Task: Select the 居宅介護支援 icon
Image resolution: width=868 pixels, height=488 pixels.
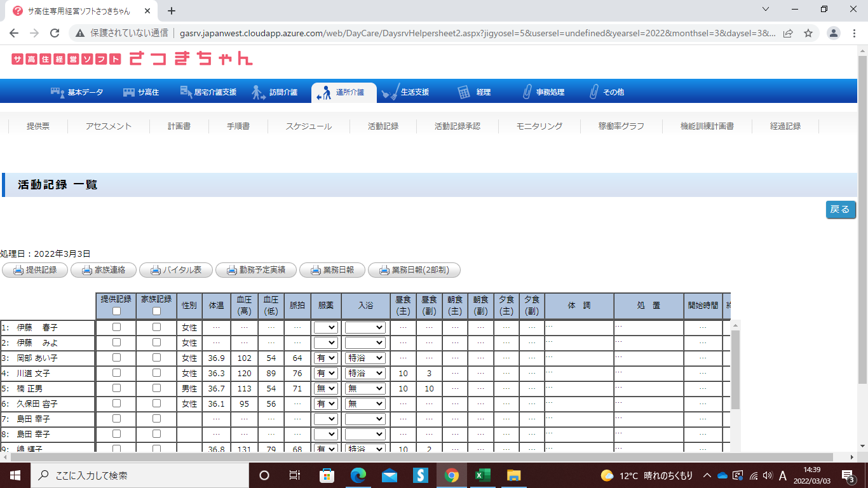Action: 186,92
